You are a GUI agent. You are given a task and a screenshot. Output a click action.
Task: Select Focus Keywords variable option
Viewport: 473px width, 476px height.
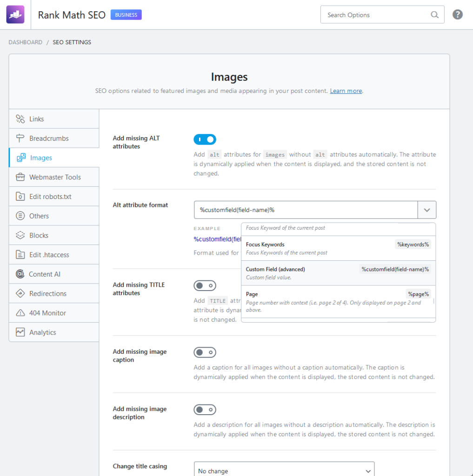(339, 248)
